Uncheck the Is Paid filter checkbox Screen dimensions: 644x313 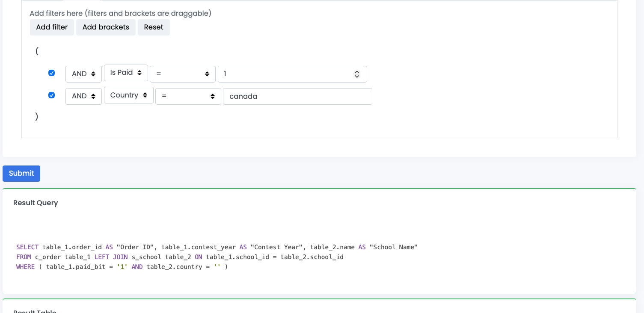click(52, 73)
